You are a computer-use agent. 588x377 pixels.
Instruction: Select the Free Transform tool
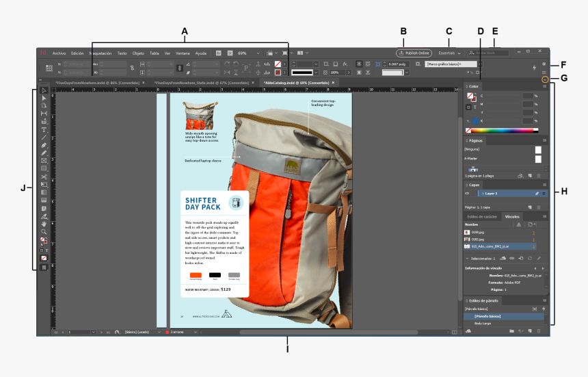coord(44,185)
